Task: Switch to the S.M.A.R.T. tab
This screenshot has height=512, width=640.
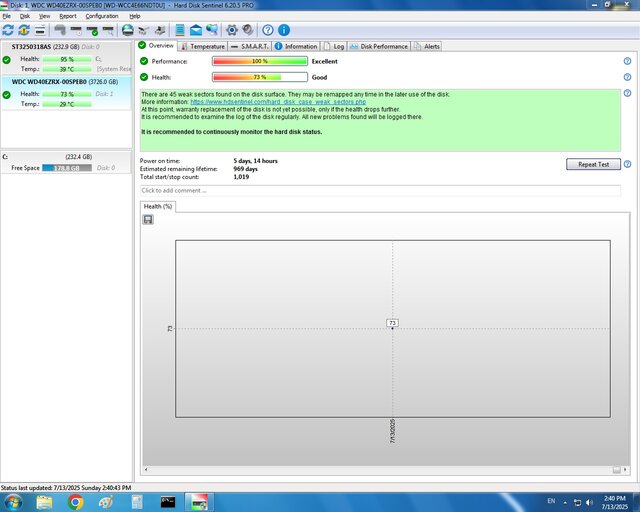Action: [251, 46]
